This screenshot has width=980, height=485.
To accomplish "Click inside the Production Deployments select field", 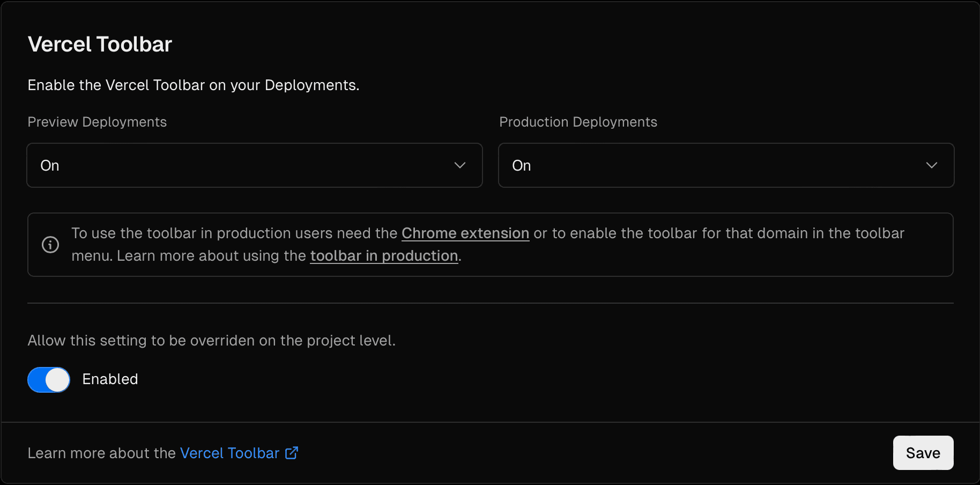I will 726,165.
